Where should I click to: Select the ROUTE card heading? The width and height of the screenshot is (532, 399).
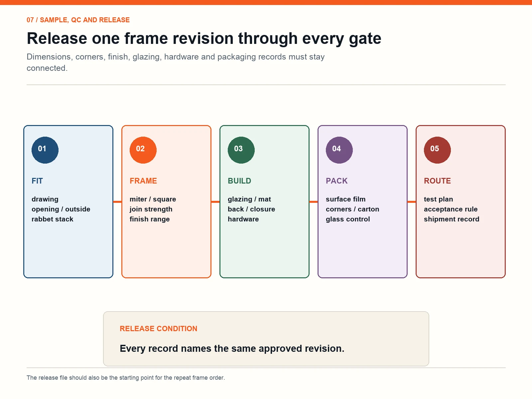point(437,181)
